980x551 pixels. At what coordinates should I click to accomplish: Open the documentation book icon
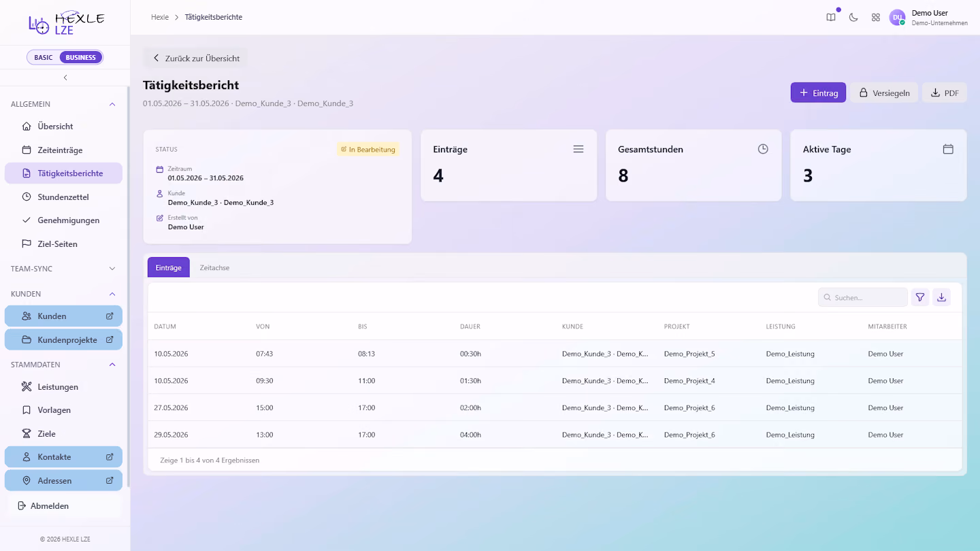pyautogui.click(x=831, y=18)
